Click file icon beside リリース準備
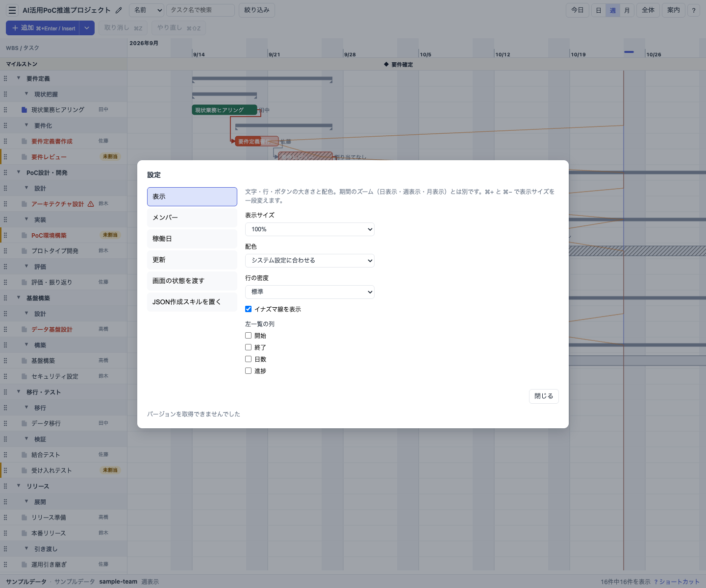The height and width of the screenshot is (588, 706). (x=24, y=517)
